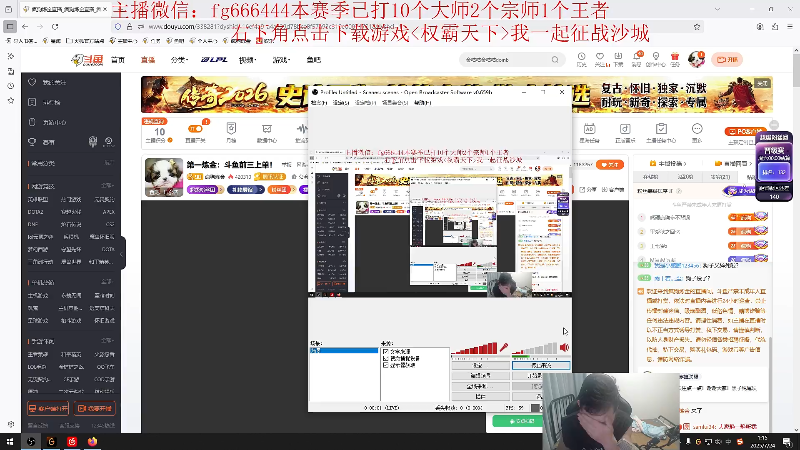Open the data center chart icon

(x=266, y=129)
